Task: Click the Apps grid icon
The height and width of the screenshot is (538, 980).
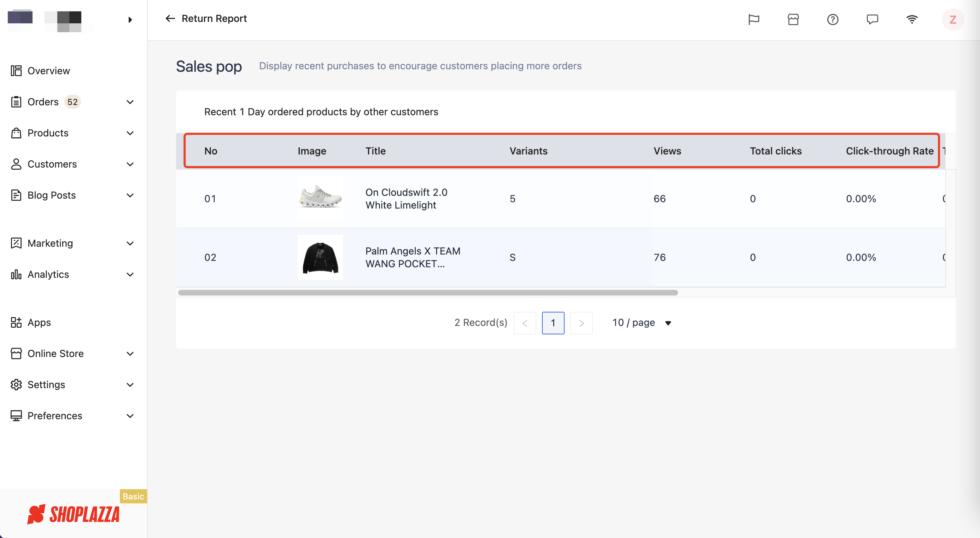Action: click(16, 323)
